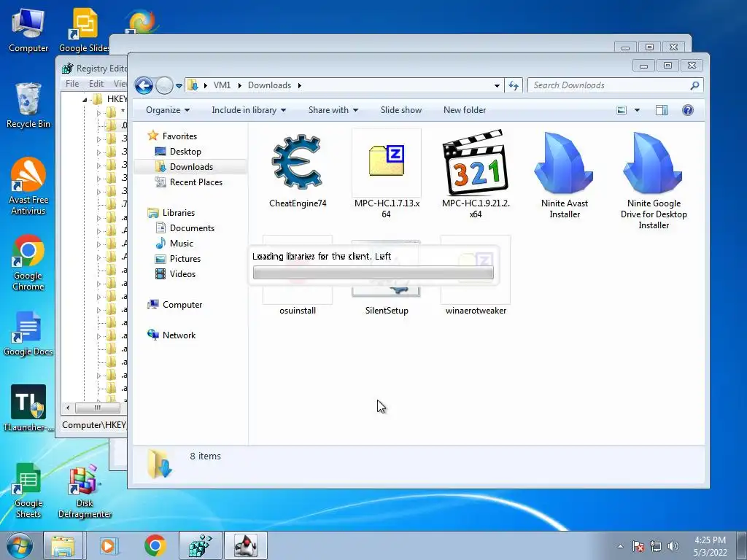Expand the * key in Registry Editor tree
This screenshot has height=560, width=747.
pyautogui.click(x=98, y=113)
